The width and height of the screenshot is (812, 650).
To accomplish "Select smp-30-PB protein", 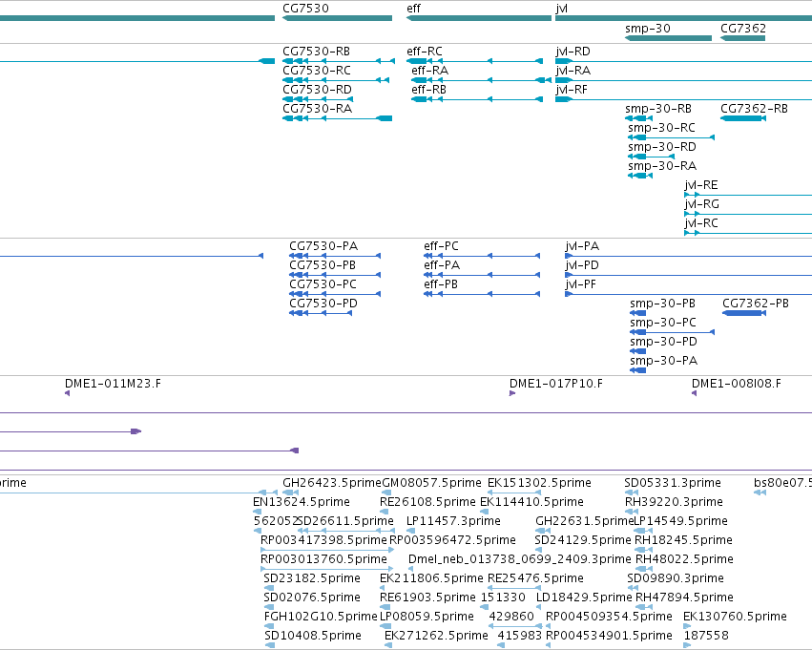I will pos(638,313).
